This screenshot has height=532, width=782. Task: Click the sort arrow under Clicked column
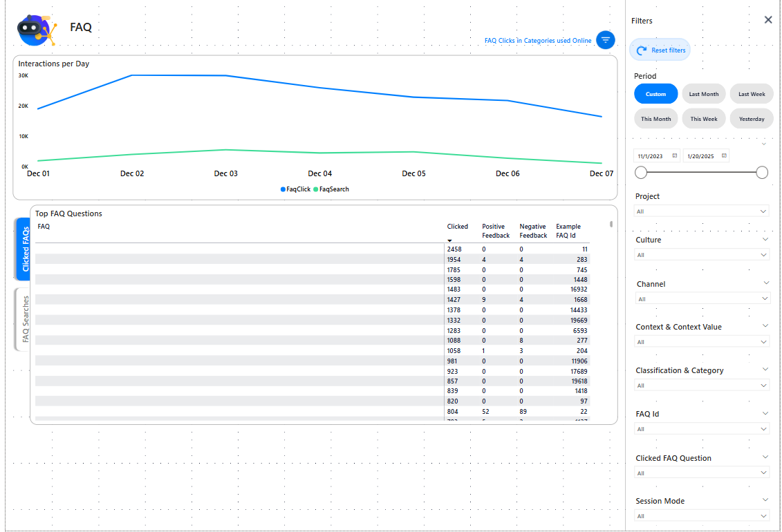449,240
